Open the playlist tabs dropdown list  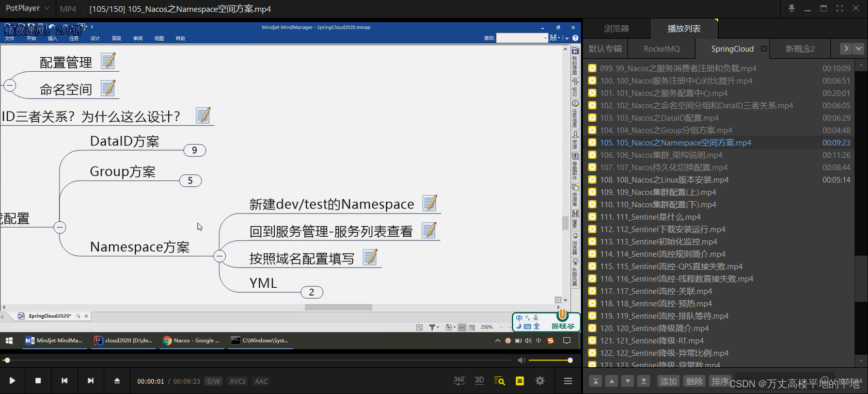pyautogui.click(x=858, y=48)
